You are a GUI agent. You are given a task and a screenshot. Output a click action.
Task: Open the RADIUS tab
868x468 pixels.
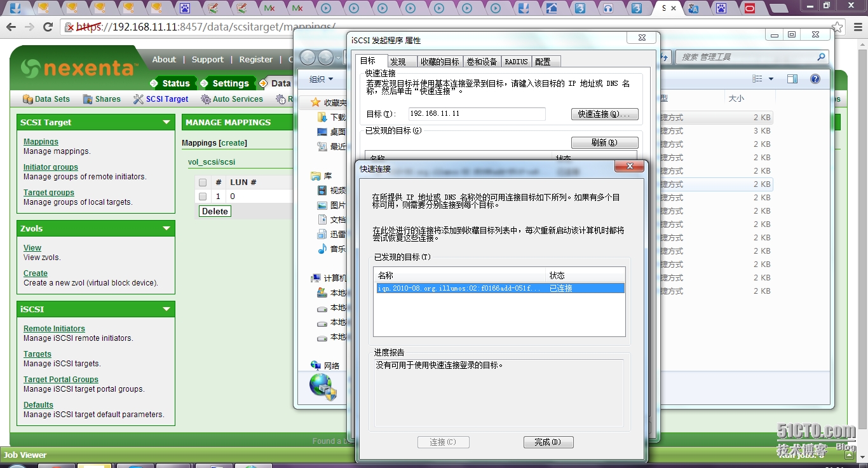click(x=516, y=62)
